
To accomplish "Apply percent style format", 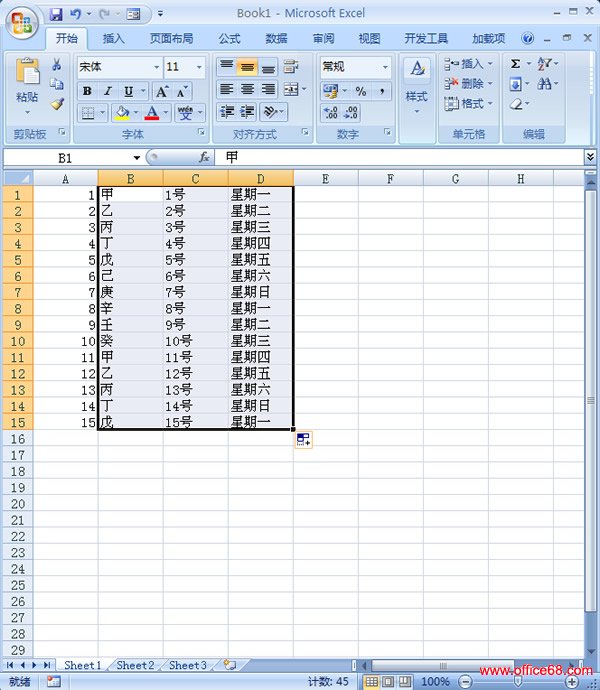I will click(361, 92).
